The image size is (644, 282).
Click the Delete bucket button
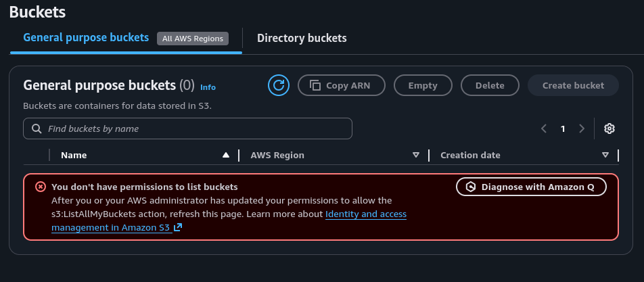click(x=490, y=85)
